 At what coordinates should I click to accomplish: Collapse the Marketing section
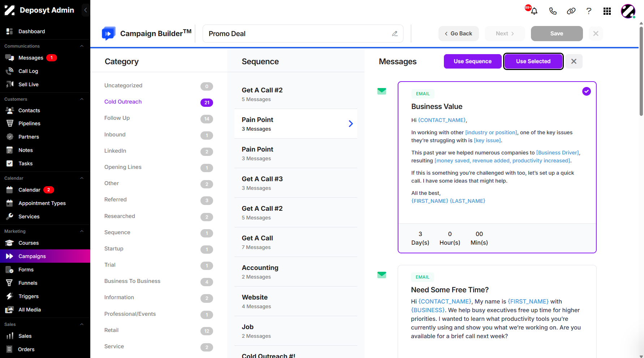pos(82,231)
